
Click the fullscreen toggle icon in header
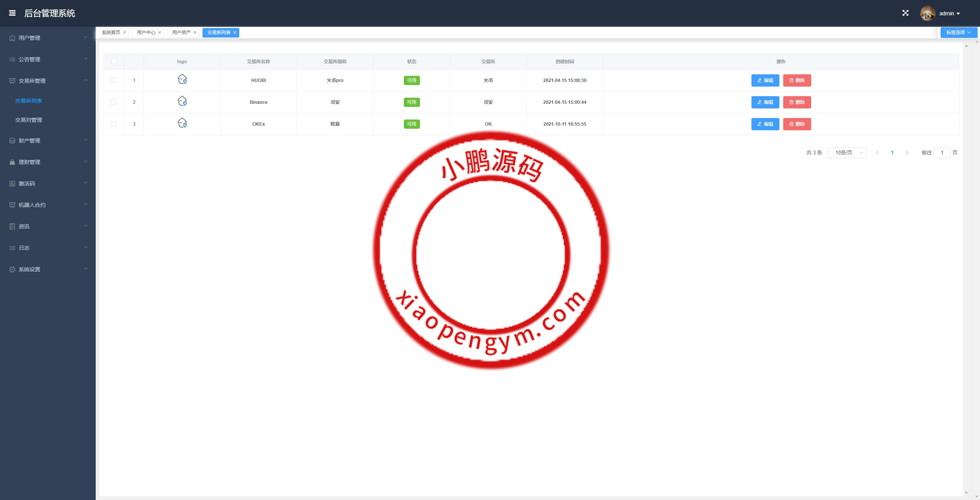(905, 13)
